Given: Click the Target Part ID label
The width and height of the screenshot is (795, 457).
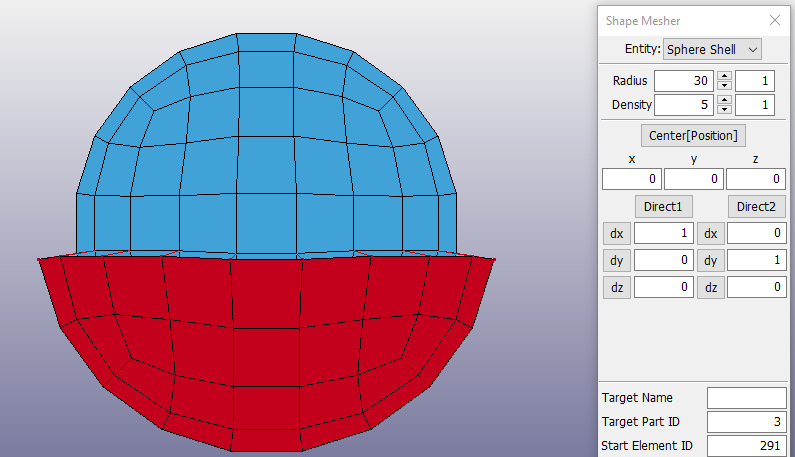Looking at the screenshot, I should point(640,421).
